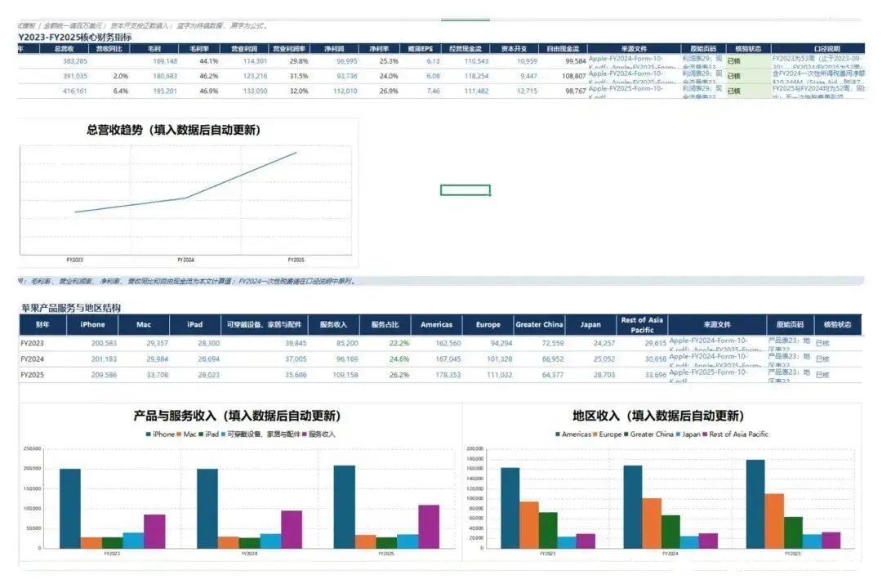Screen dimensions: 882x588
Task: Select the 地区收入 chart title
Action: (x=659, y=416)
